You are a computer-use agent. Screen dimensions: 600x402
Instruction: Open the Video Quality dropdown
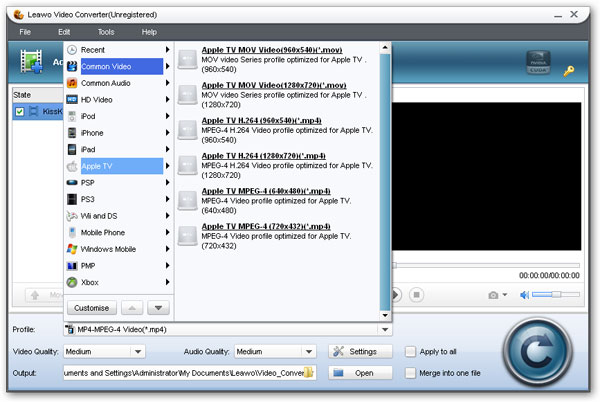pos(138,351)
